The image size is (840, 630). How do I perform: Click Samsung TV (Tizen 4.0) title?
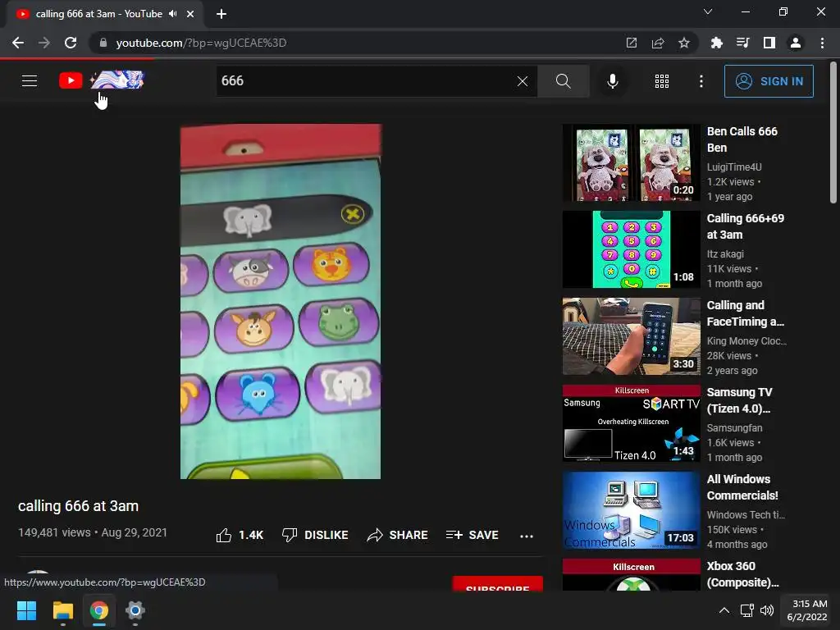[739, 400]
